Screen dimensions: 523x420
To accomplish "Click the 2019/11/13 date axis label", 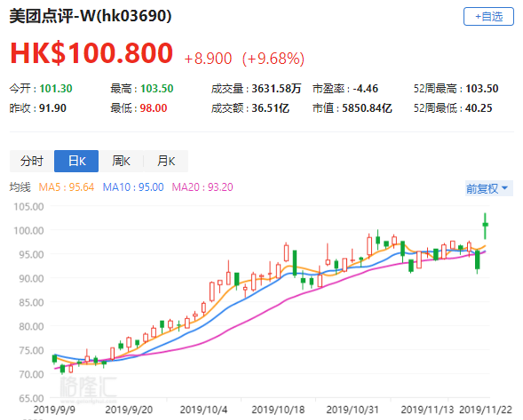I will [427, 409].
